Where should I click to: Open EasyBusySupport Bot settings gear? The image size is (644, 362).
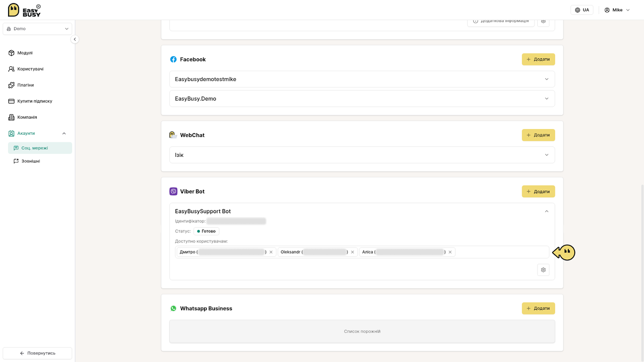click(543, 270)
